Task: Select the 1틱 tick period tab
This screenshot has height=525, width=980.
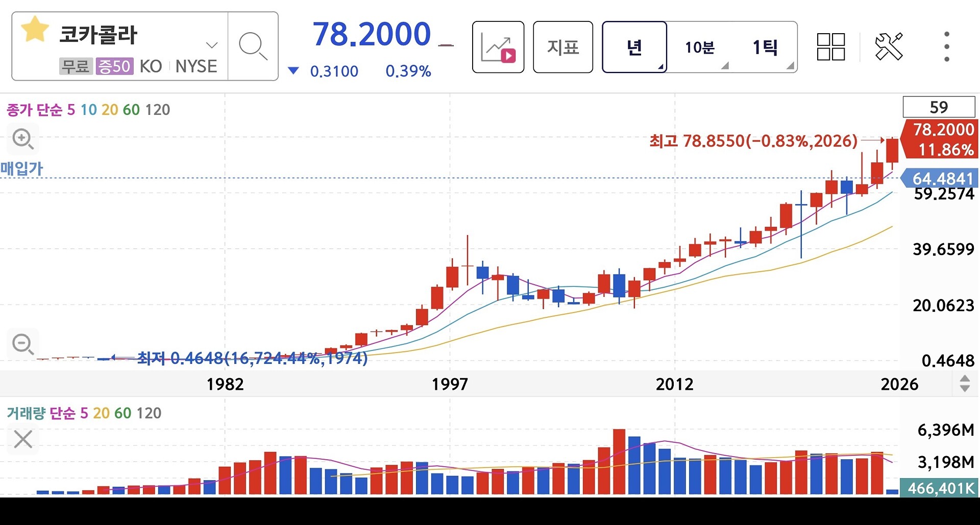Action: click(x=765, y=47)
